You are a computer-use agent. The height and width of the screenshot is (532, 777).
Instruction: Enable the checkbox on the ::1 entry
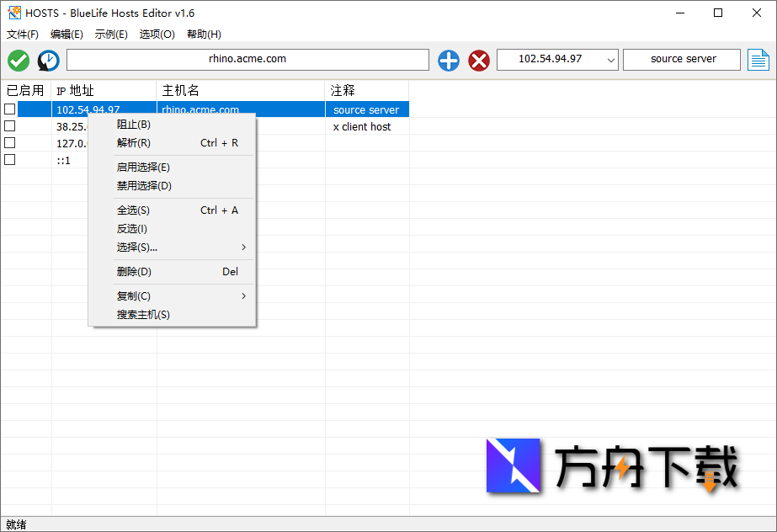(x=9, y=159)
